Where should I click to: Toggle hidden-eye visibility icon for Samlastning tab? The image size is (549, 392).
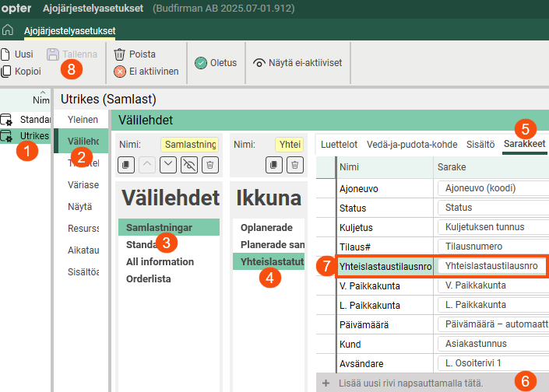(x=188, y=164)
